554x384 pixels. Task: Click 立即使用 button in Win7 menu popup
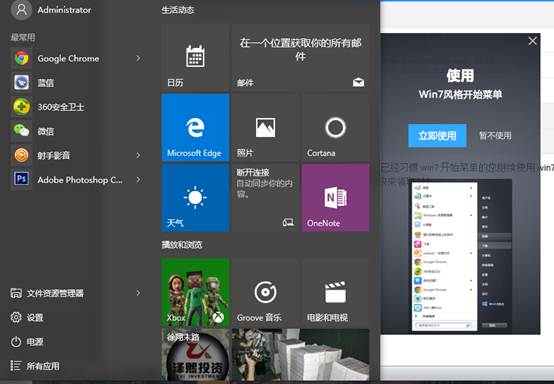(437, 136)
